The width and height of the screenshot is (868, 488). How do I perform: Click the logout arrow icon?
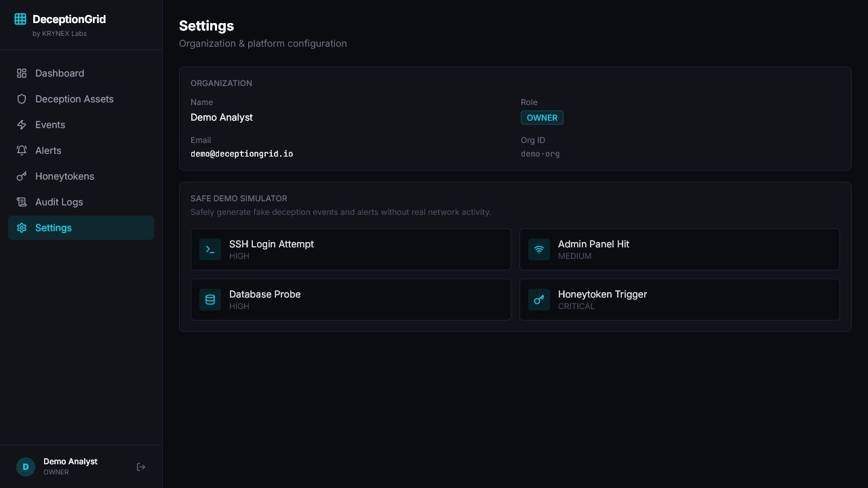[141, 467]
